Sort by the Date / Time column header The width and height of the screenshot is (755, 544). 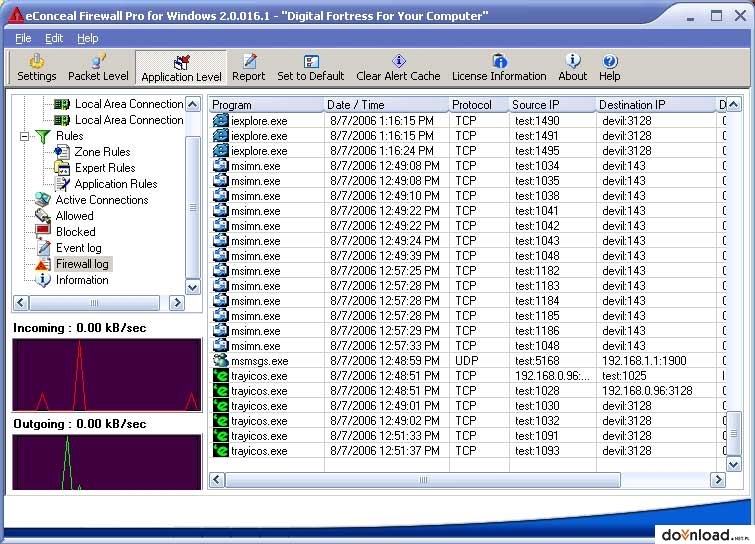click(386, 104)
